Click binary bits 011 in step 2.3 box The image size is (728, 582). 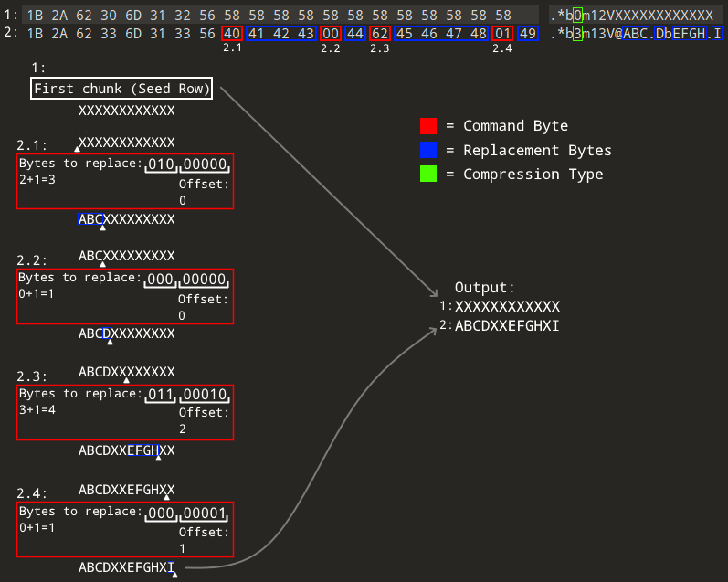(160, 395)
